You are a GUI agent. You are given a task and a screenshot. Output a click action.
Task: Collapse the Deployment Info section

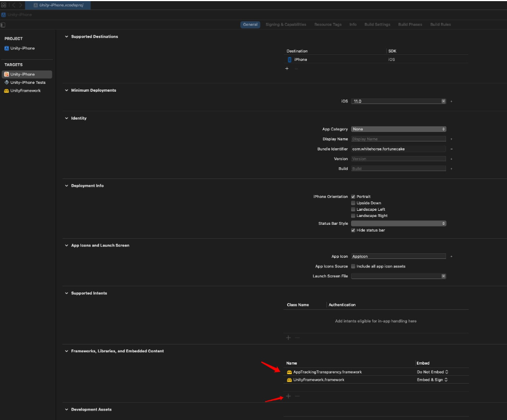pos(67,186)
